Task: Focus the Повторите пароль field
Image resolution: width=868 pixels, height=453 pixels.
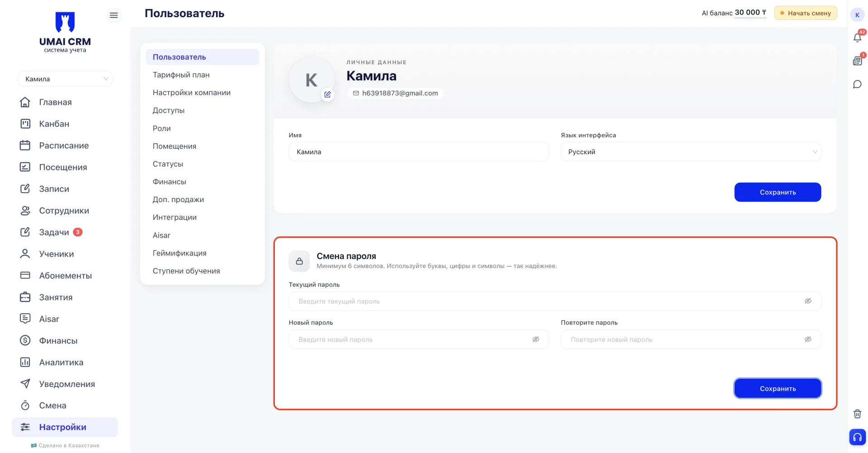Action: click(x=691, y=339)
